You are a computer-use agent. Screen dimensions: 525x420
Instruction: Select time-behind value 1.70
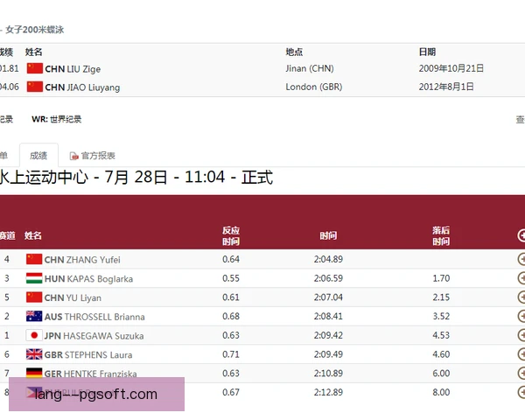click(441, 278)
